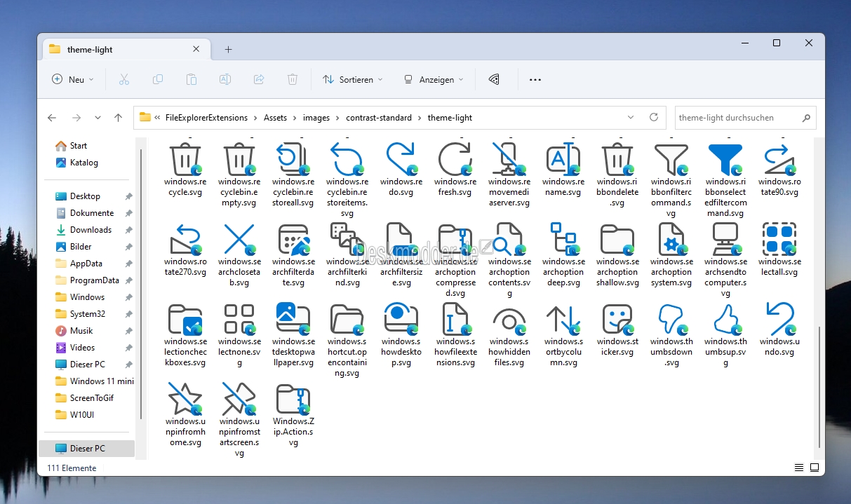Open Downloads in the sidebar
The height and width of the screenshot is (504, 851).
tap(91, 230)
